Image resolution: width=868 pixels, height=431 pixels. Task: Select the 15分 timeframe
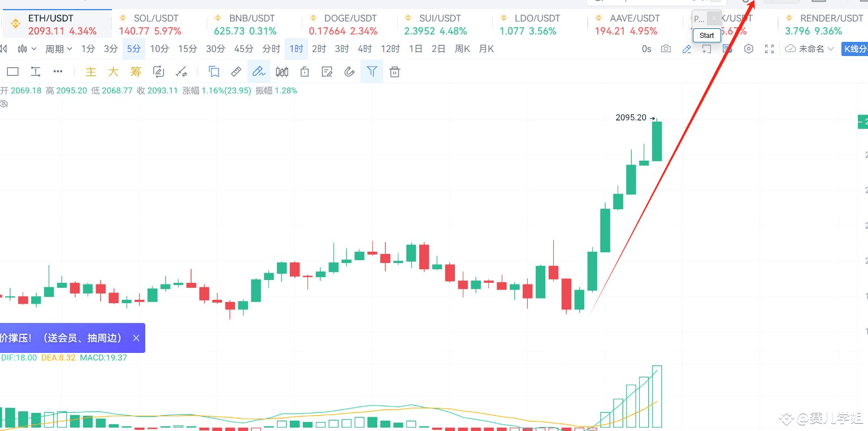(x=188, y=49)
